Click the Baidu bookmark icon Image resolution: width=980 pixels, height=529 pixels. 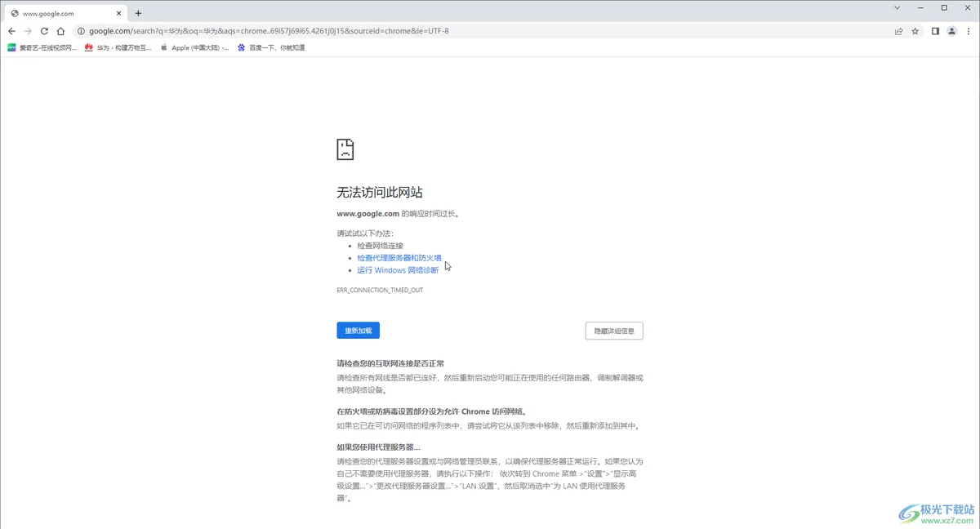241,47
